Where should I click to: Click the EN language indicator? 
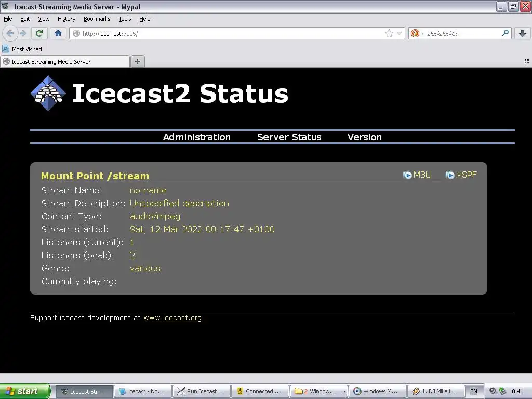pos(474,392)
